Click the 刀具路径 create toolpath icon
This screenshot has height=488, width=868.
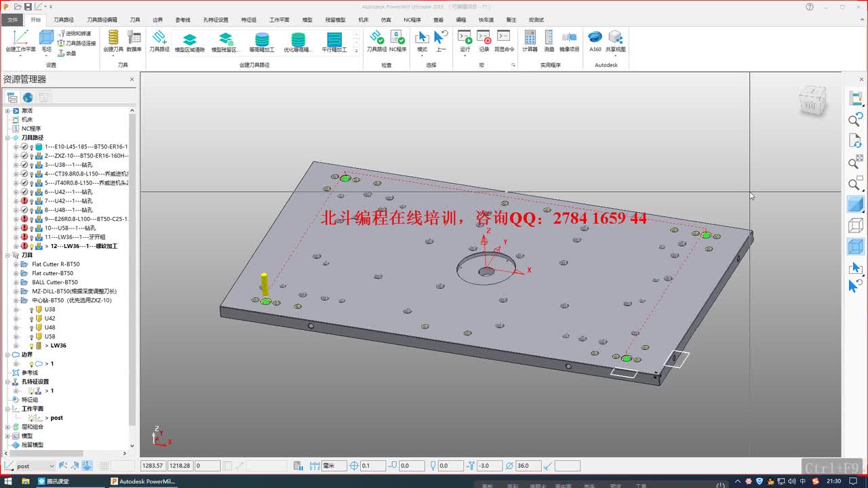pyautogui.click(x=159, y=41)
